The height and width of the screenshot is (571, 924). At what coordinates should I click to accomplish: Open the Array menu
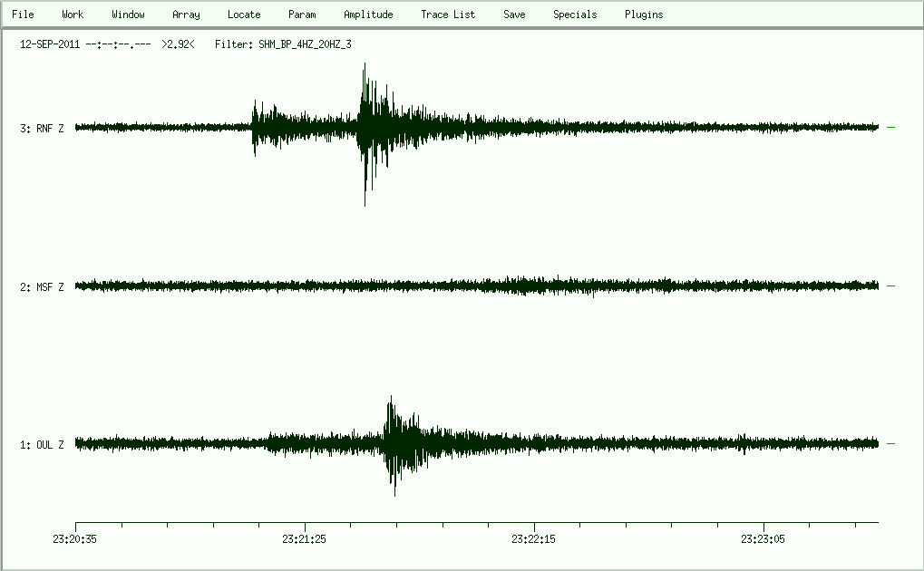tap(186, 15)
